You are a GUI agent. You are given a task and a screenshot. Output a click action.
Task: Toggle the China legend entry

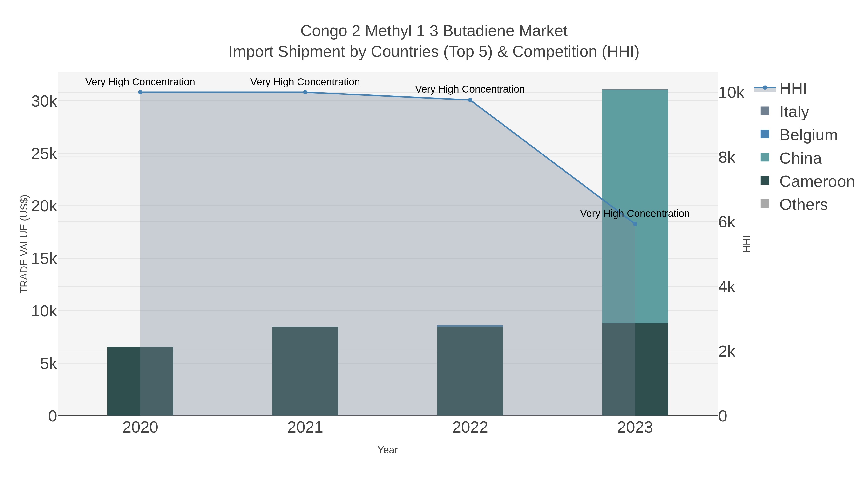[791, 158]
